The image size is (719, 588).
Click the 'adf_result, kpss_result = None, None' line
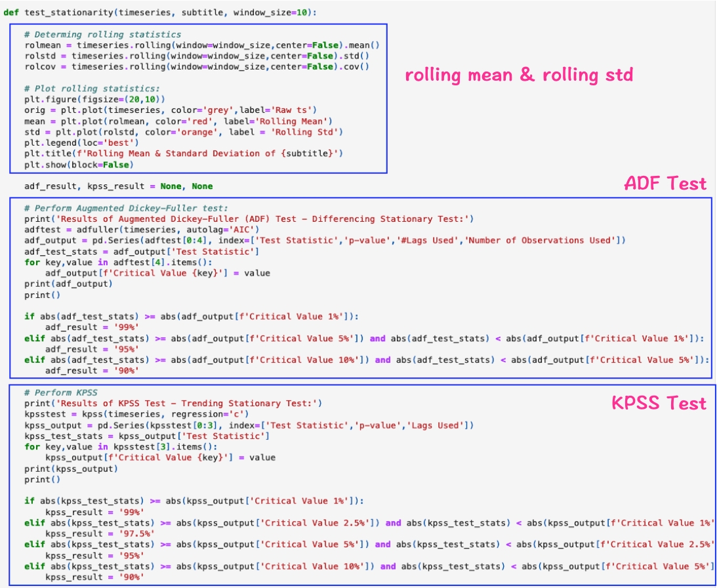pos(118,186)
